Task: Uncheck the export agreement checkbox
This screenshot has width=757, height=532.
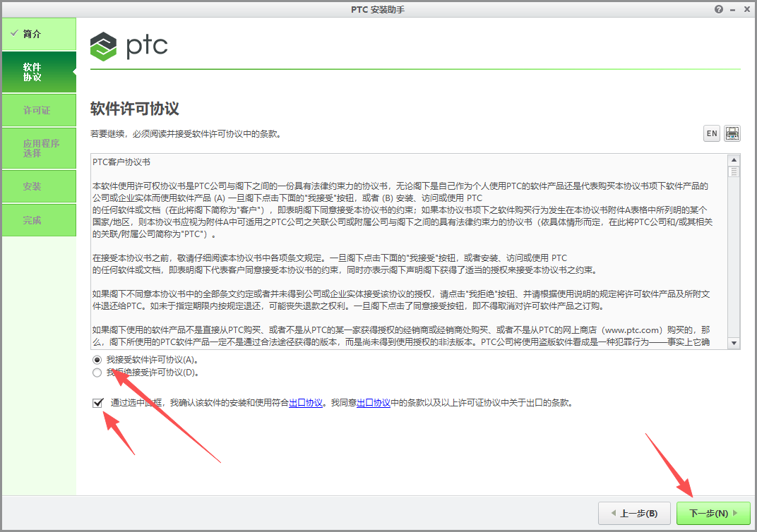Action: [x=95, y=403]
